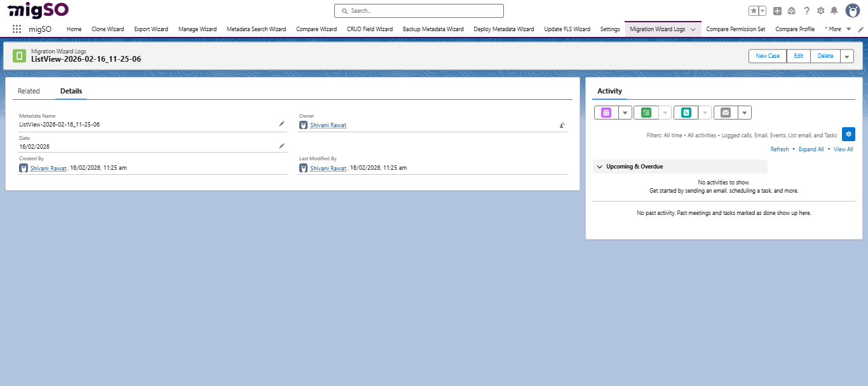Screen dimensions: 868x386
Task: Follow this record via the person icon
Action: 562,125
